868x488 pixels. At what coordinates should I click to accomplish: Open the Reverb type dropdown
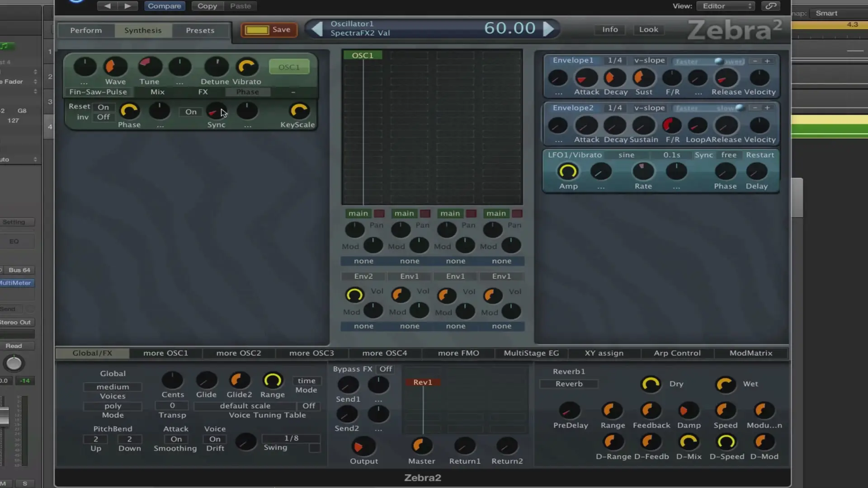(569, 384)
